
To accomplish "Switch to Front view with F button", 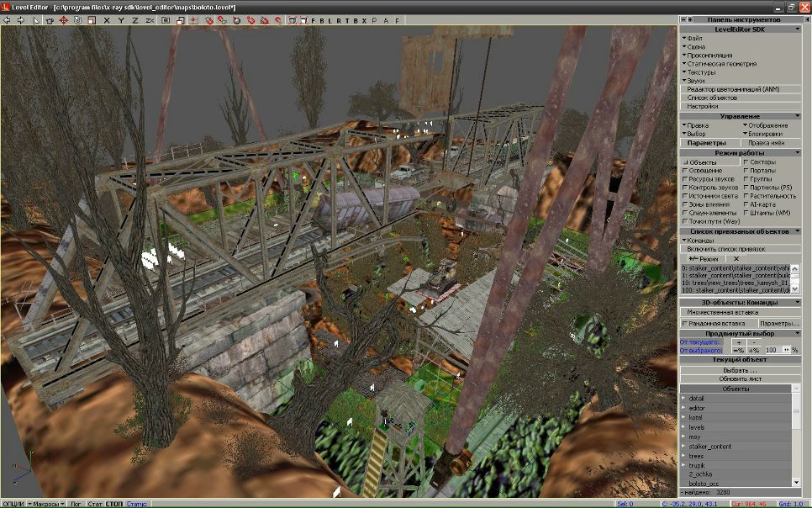I will tap(313, 19).
